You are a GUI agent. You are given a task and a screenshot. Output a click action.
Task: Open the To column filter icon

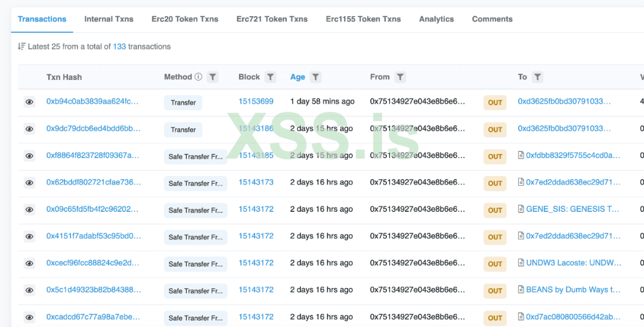537,77
